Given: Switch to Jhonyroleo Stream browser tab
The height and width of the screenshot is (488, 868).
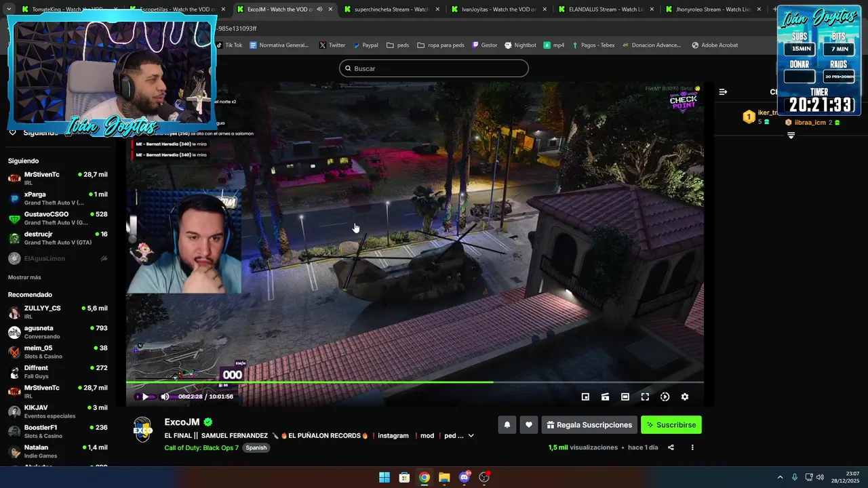Looking at the screenshot, I should (x=712, y=9).
